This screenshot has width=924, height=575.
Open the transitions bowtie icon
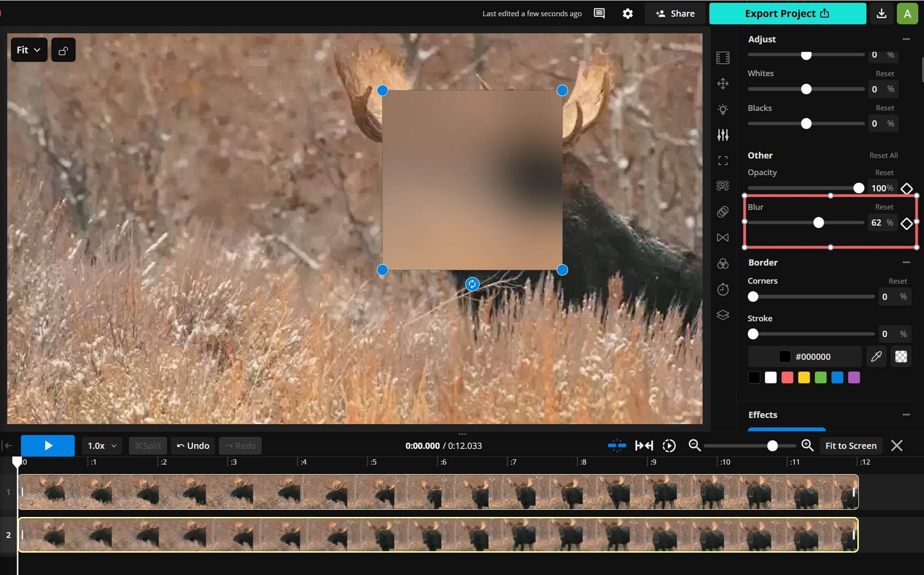(x=723, y=238)
